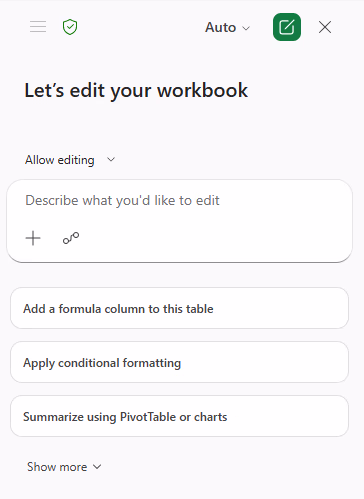Open the hamburger menu icon

(38, 27)
